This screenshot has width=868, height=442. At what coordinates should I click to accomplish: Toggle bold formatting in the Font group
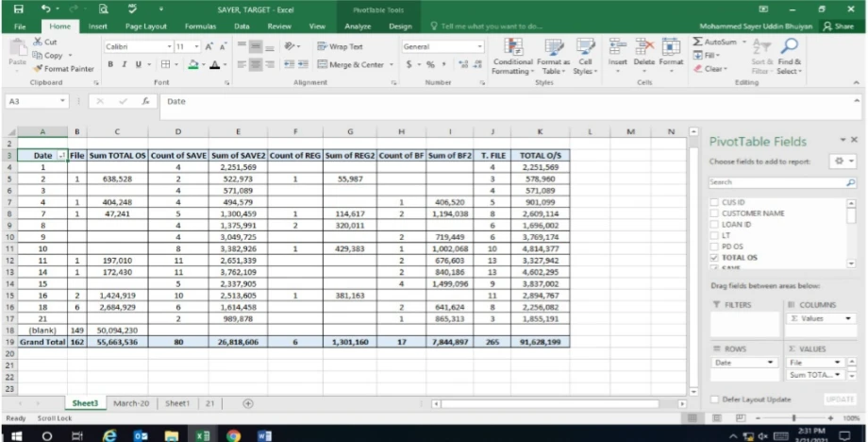coord(110,64)
